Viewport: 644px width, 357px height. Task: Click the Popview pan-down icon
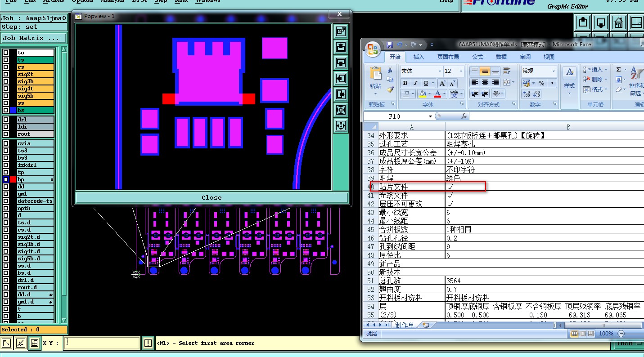click(341, 62)
